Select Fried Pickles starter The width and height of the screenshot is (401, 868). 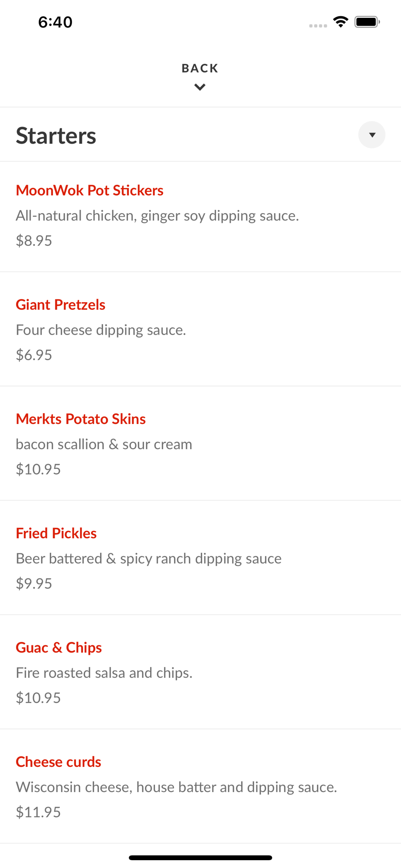click(56, 533)
